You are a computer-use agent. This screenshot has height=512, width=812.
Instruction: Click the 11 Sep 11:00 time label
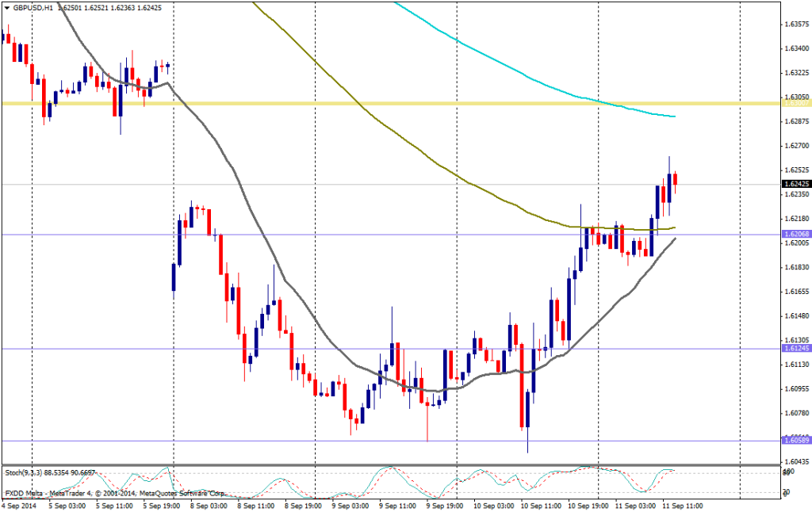point(683,505)
